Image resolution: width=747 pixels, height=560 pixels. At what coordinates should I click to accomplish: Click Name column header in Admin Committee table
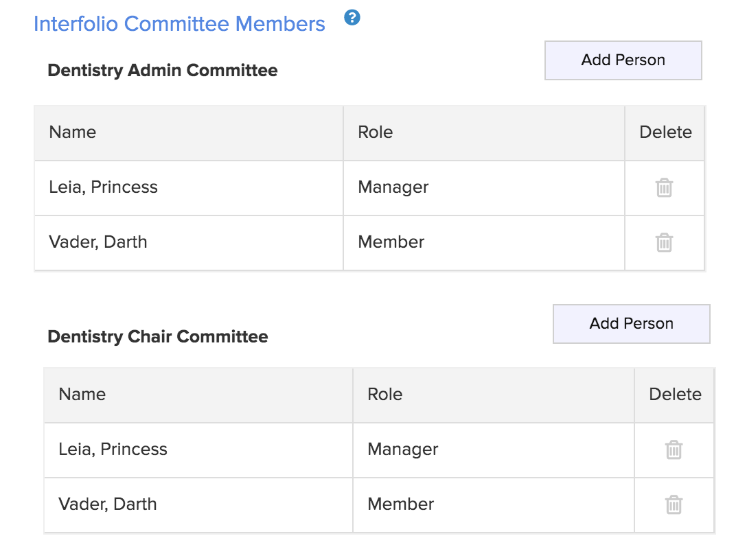point(73,132)
